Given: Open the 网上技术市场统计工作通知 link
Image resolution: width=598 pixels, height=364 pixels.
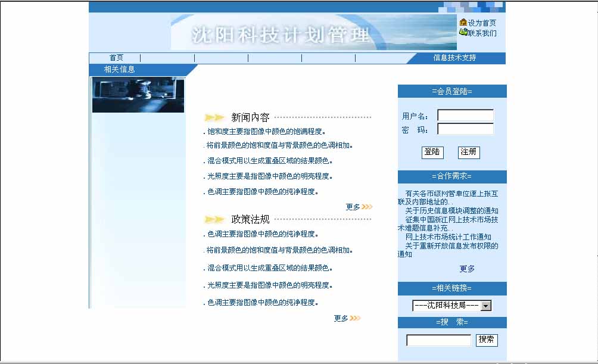Looking at the screenshot, I should (x=444, y=237).
